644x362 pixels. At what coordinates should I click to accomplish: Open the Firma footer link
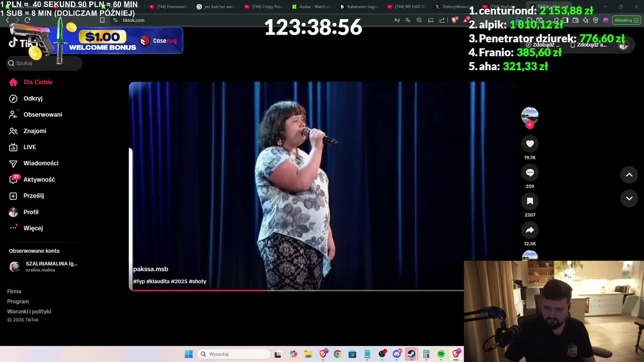pyautogui.click(x=14, y=292)
